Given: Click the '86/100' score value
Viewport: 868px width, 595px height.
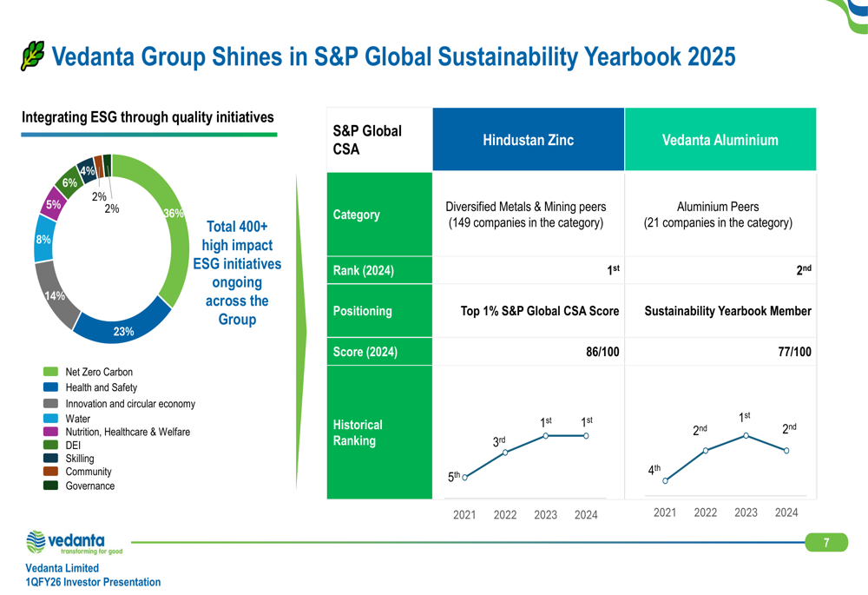Looking at the screenshot, I should (x=603, y=352).
